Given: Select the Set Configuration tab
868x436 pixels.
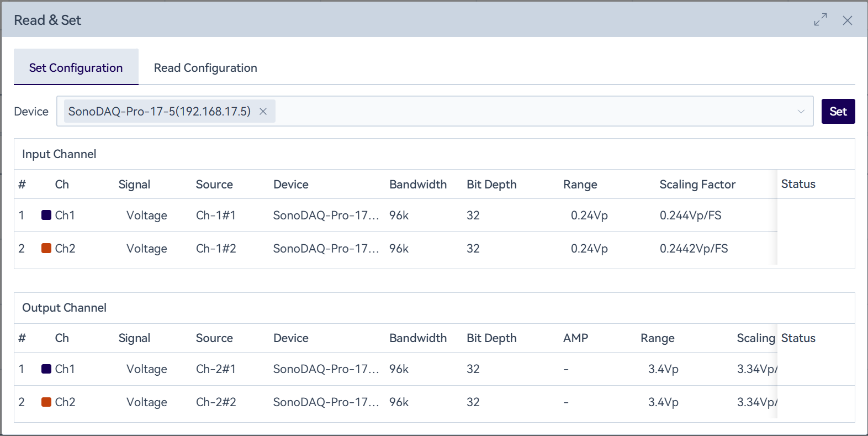Looking at the screenshot, I should tap(76, 68).
